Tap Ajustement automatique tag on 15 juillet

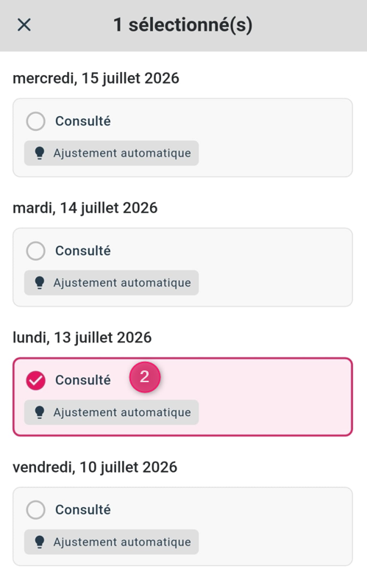click(112, 153)
